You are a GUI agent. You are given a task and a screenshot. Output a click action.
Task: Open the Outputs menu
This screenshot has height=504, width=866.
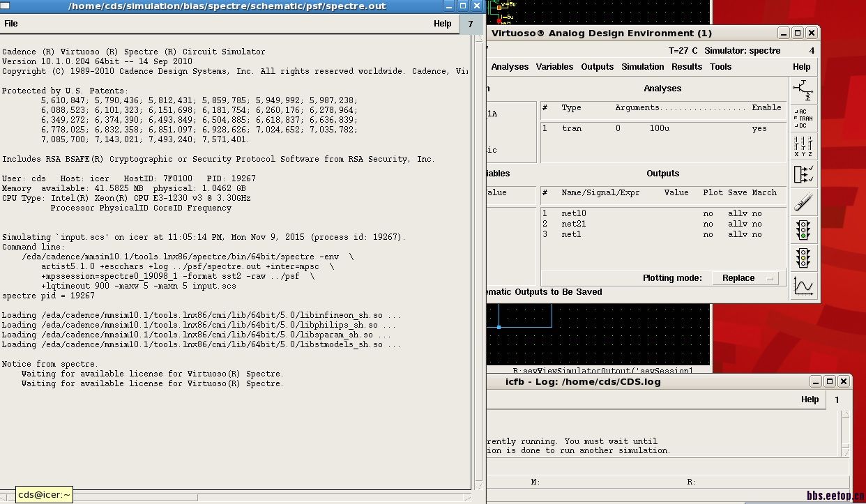(597, 67)
